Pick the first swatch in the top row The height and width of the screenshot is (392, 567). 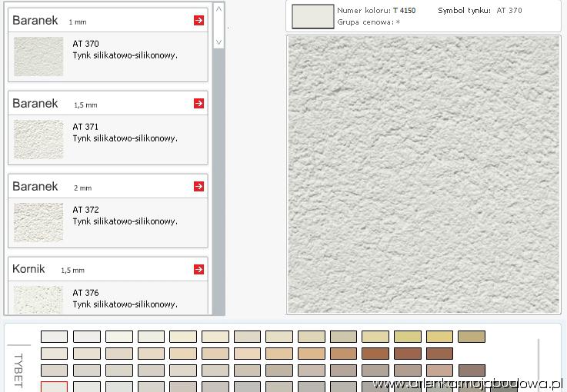tap(54, 337)
